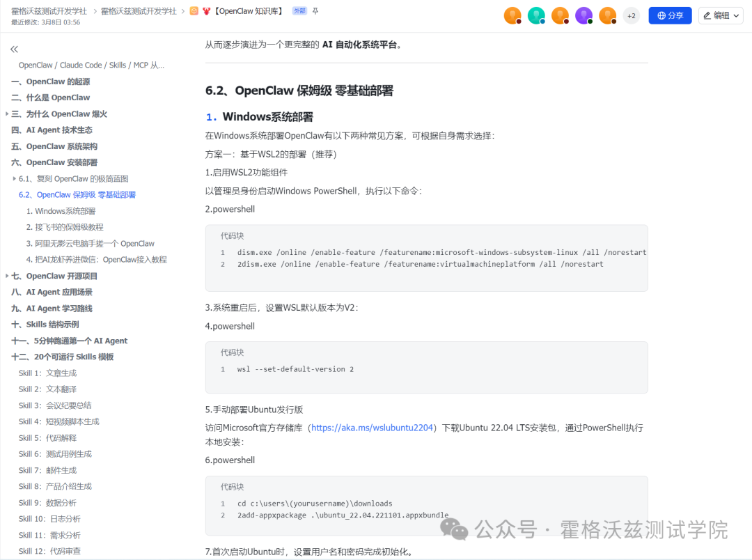Collapse the sidebar with double-chevron icon
The image size is (752, 560).
tap(15, 49)
